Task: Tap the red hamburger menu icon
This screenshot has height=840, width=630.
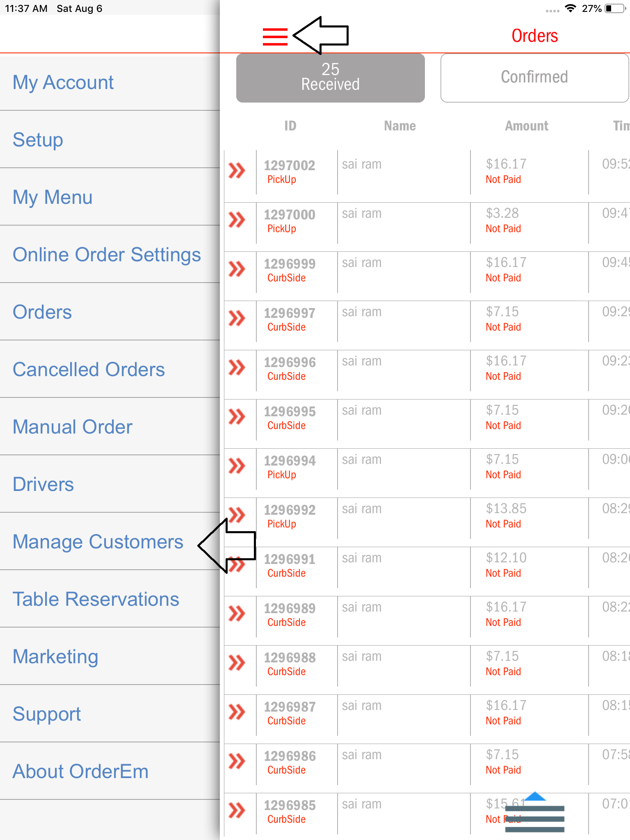Action: point(275,37)
